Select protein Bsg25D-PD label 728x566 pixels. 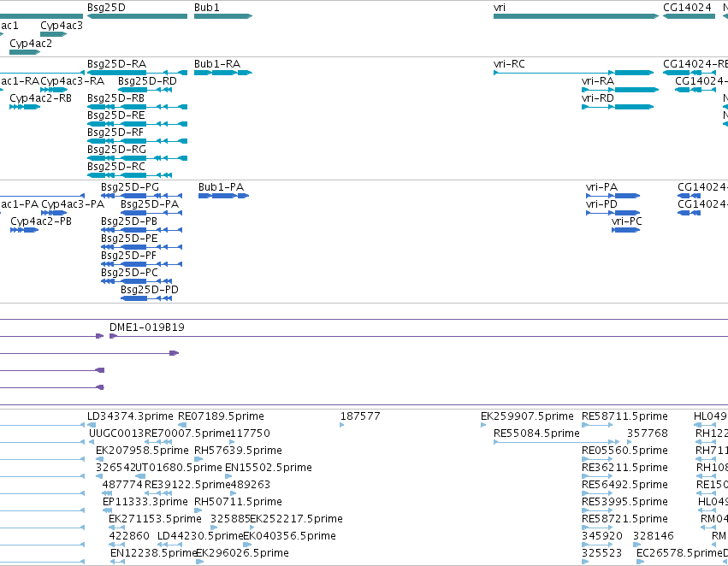pyautogui.click(x=150, y=290)
